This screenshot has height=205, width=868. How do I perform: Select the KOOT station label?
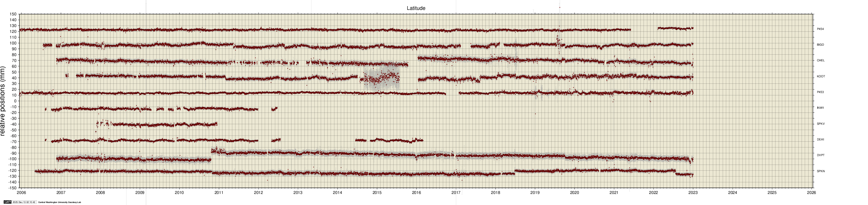point(821,76)
